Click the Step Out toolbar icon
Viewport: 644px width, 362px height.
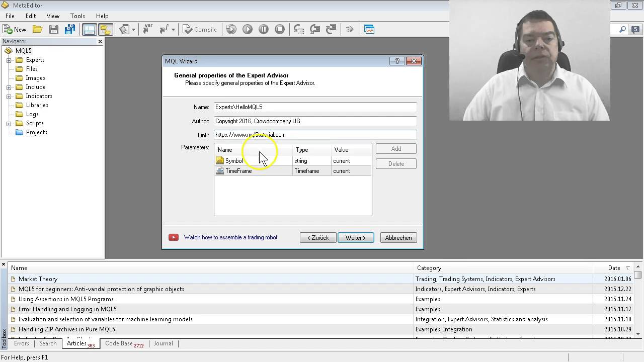[x=331, y=30]
